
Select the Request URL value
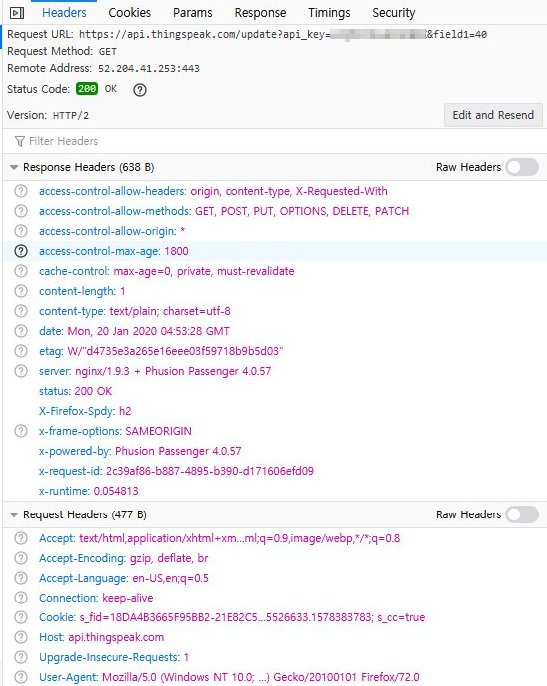[283, 35]
